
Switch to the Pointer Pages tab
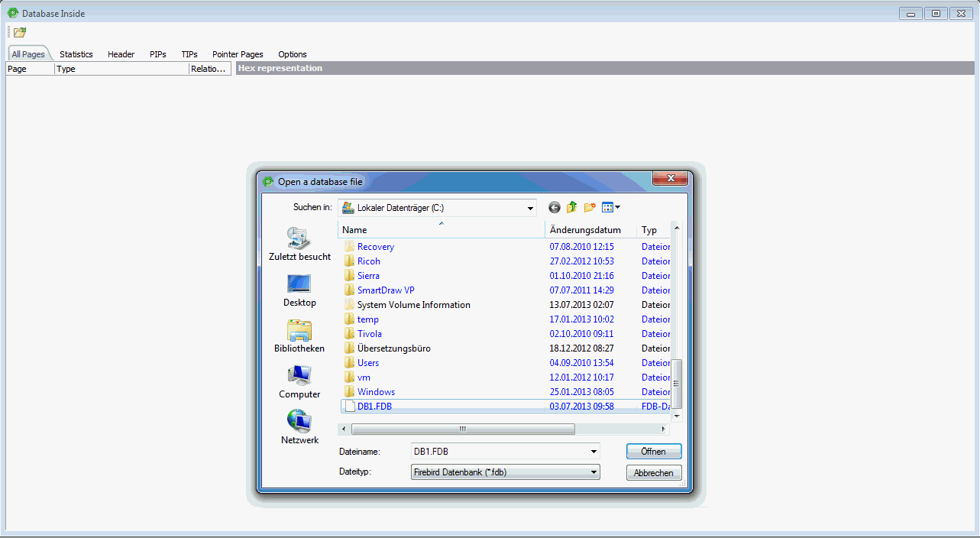pos(238,54)
